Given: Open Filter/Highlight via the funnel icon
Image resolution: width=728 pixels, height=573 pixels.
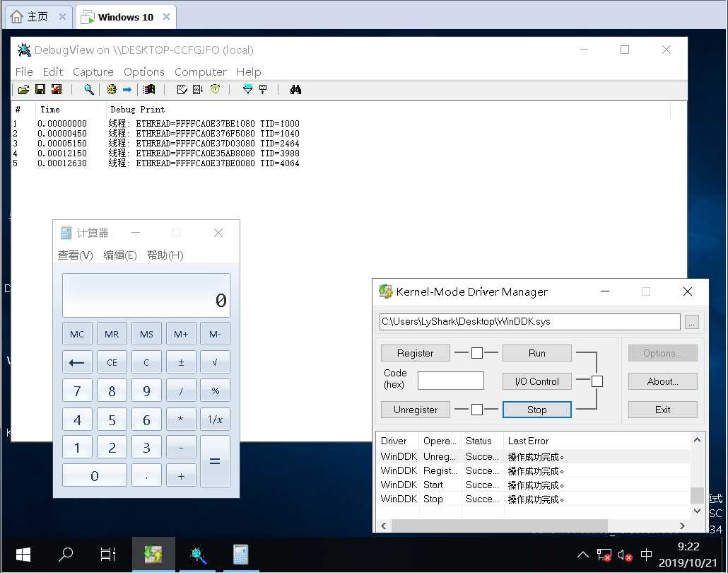Looking at the screenshot, I should [247, 90].
